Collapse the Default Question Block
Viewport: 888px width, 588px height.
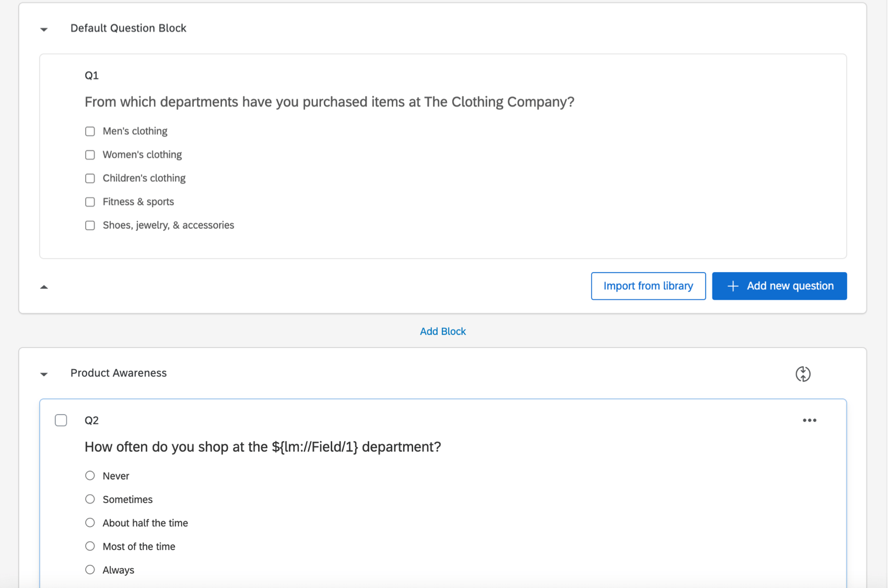coord(44,29)
